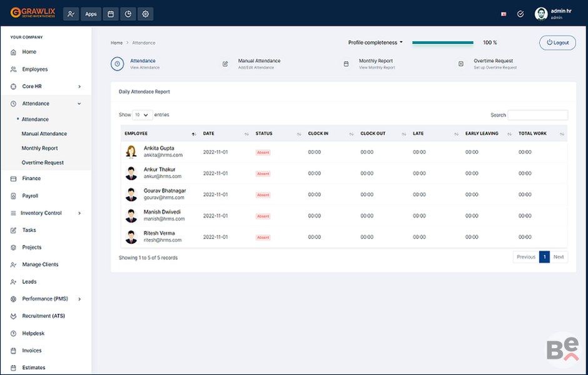Sort table by Employee column
Viewport: 588px width, 375px height.
pyautogui.click(x=193, y=134)
